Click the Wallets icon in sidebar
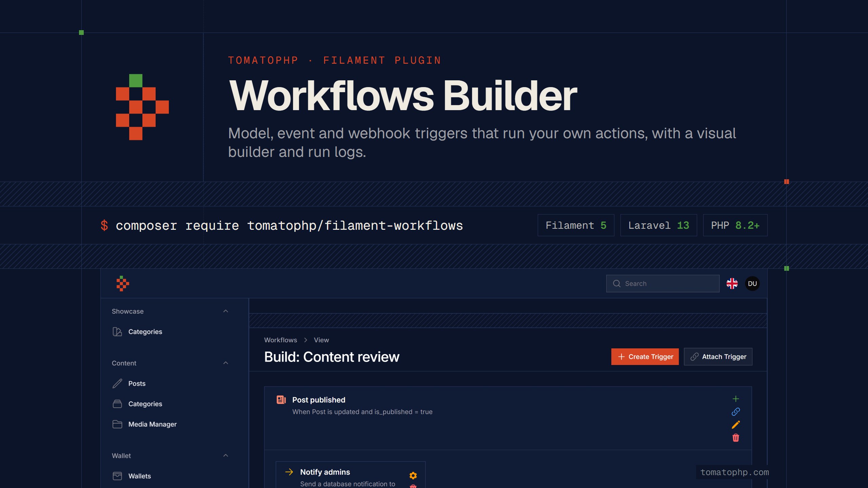 (x=117, y=476)
